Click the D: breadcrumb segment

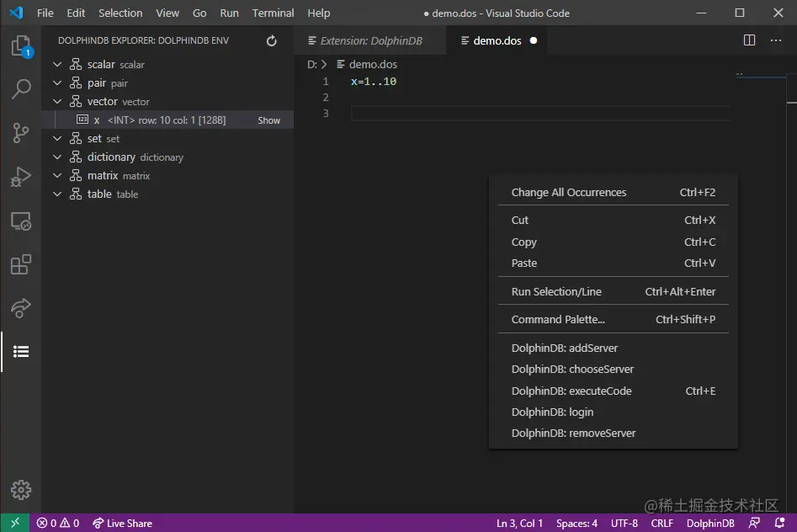point(312,64)
